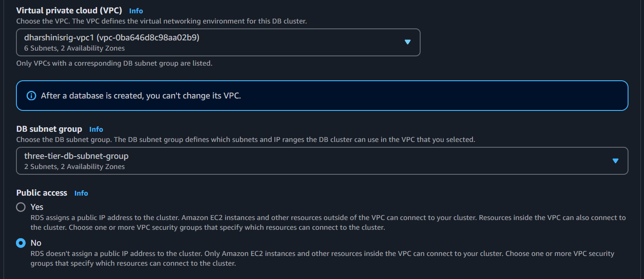Click the "DB subnet group" heading

coord(49,129)
